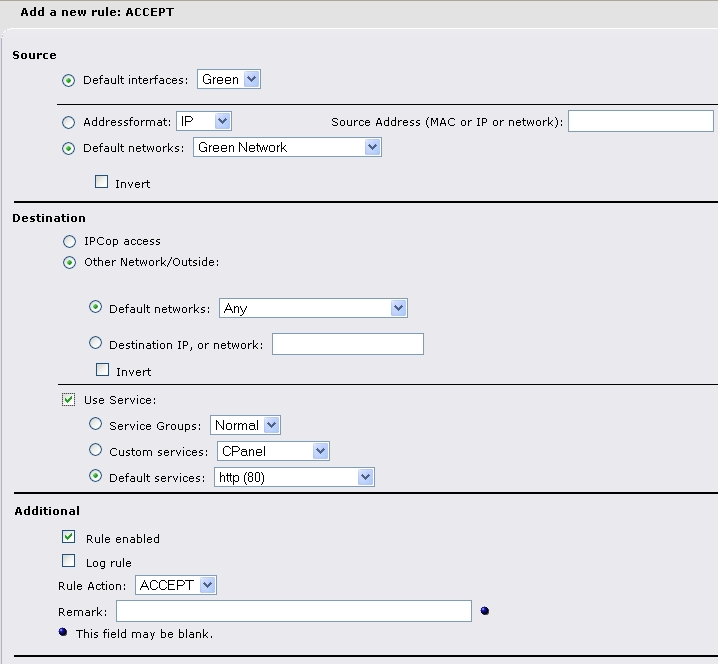Click the 'Add a new rule: ACCEPT' title
This screenshot has width=718, height=664.
97,12
